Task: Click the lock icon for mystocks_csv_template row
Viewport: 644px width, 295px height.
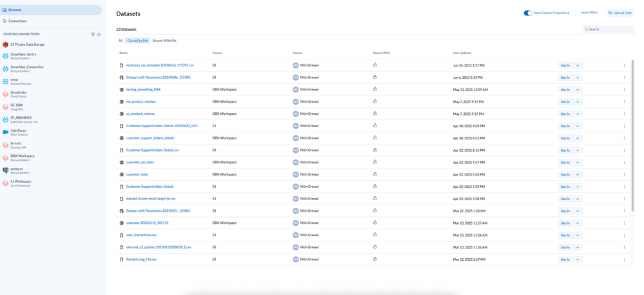Action: [375, 65]
